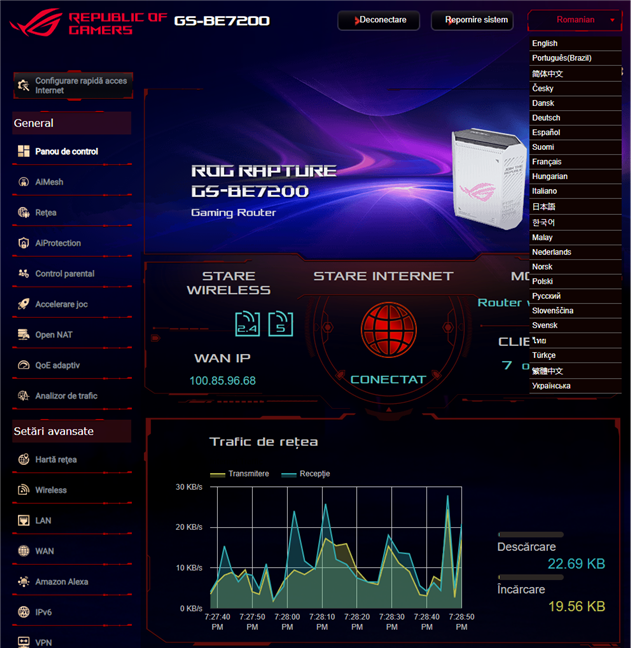Click the Analizor de trafic icon
This screenshot has height=648, width=631.
[x=24, y=396]
